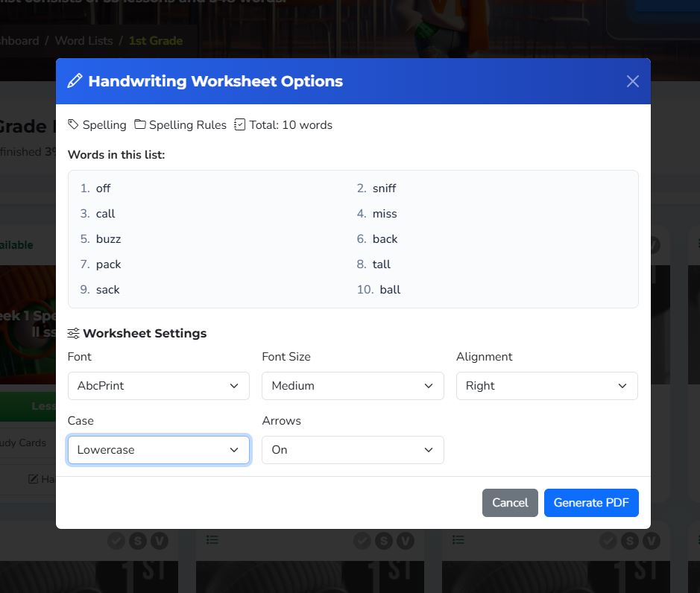Expand the Font Size dropdown
This screenshot has height=593, width=700.
(353, 386)
